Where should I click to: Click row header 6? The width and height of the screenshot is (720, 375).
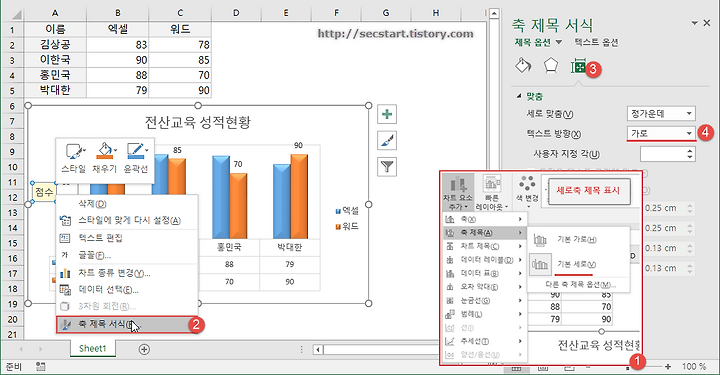pyautogui.click(x=12, y=106)
